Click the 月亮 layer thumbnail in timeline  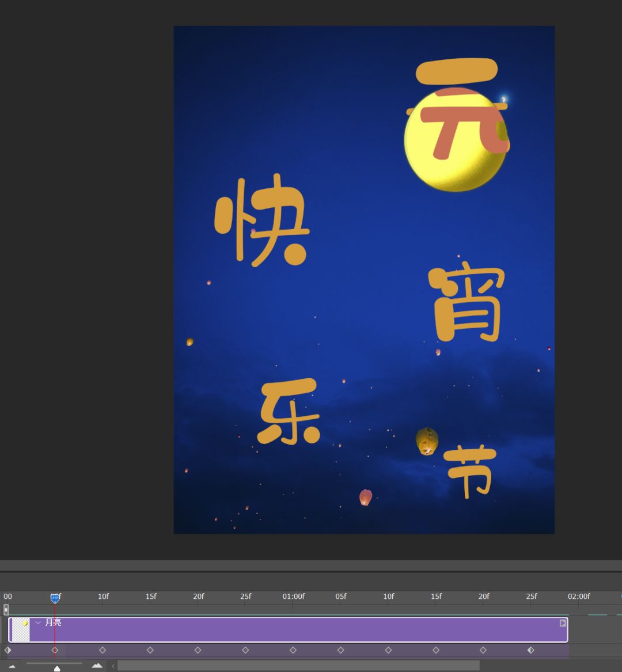(x=21, y=629)
